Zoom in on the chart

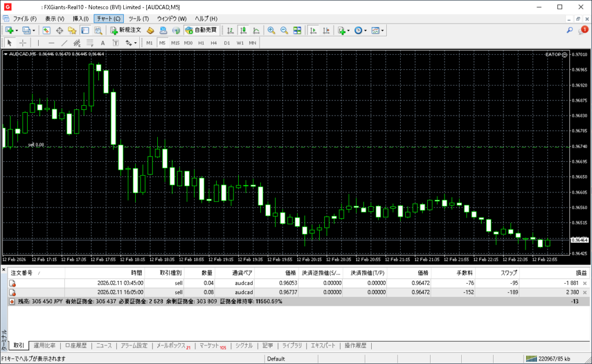tap(271, 30)
